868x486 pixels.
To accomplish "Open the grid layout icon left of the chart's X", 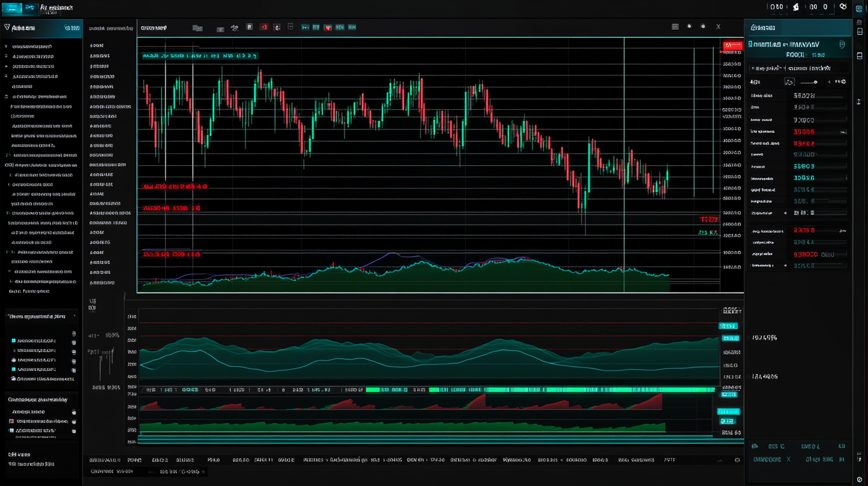I will coord(675,27).
